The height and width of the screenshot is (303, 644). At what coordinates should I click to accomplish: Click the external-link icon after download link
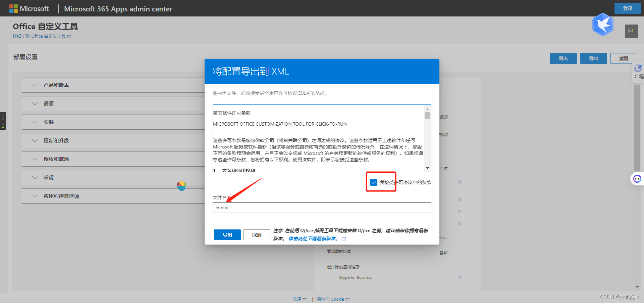click(x=344, y=239)
